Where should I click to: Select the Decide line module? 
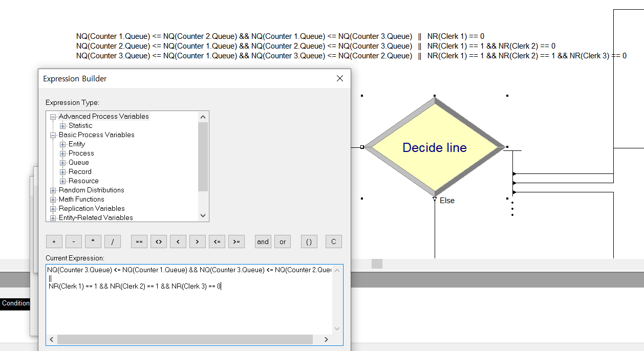[435, 147]
